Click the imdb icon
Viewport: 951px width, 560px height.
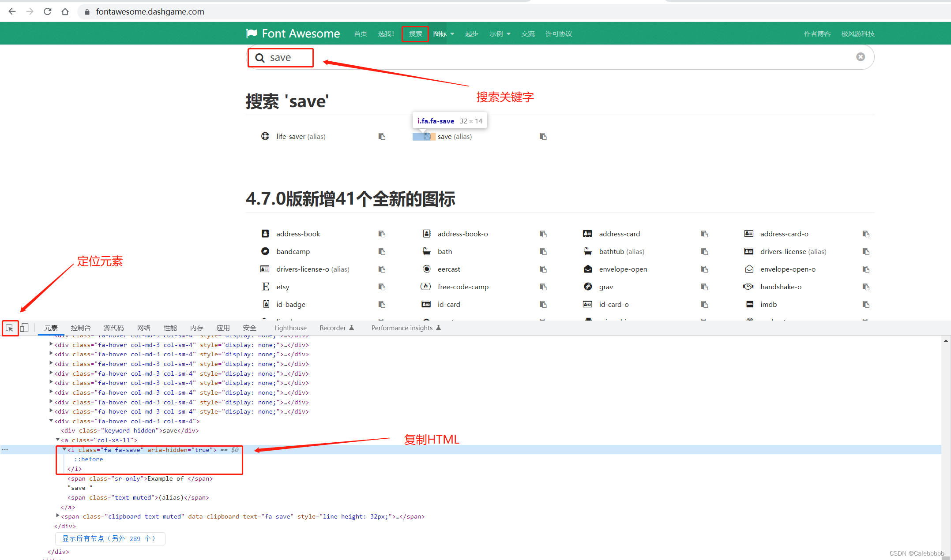tap(750, 304)
